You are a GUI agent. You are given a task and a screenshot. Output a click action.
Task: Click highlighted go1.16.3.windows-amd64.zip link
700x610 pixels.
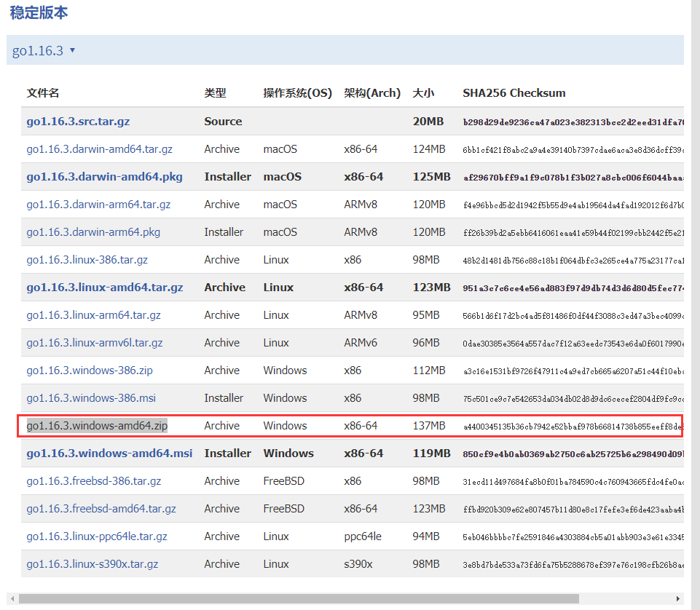coord(97,426)
